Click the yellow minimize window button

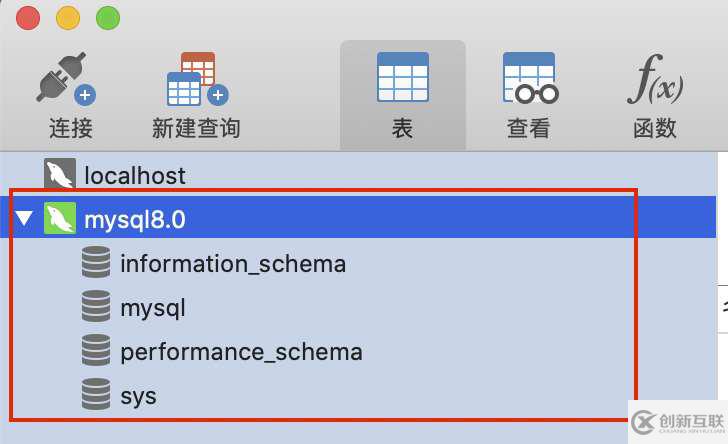68,17
